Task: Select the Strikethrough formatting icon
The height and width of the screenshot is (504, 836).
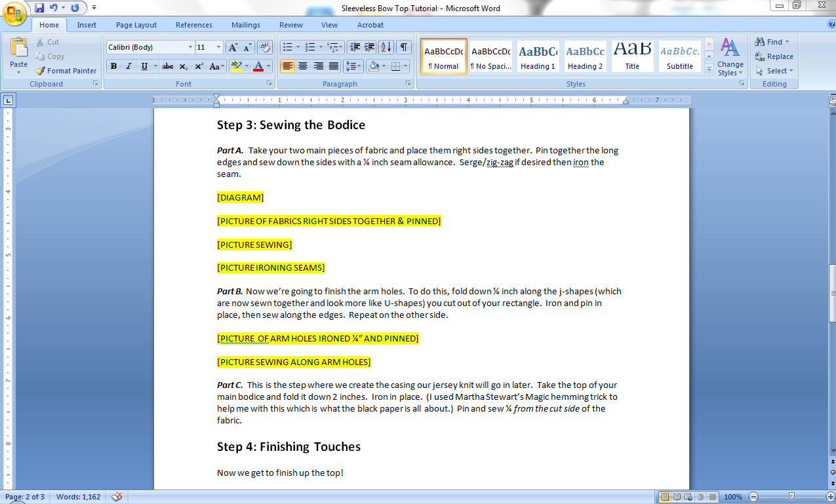Action: point(167,67)
